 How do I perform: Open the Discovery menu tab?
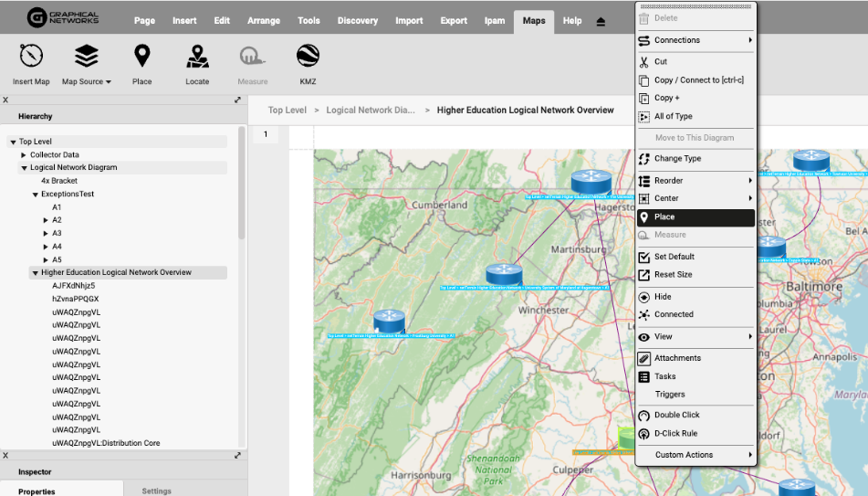[x=357, y=21]
